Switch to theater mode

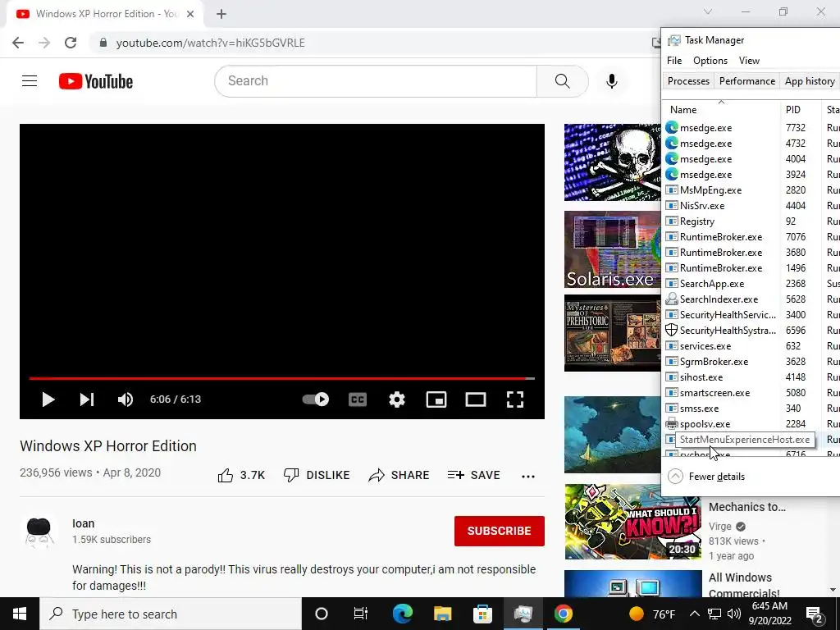475,399
